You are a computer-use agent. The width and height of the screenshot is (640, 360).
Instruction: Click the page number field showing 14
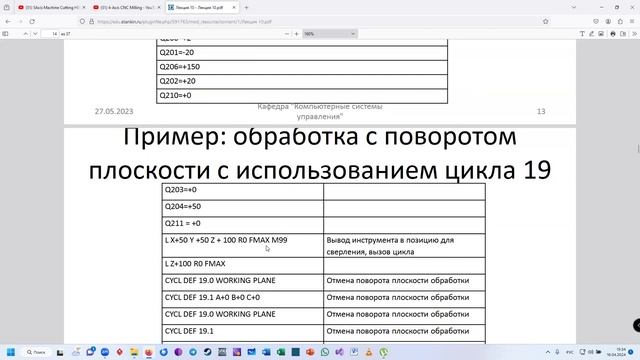pyautogui.click(x=51, y=34)
